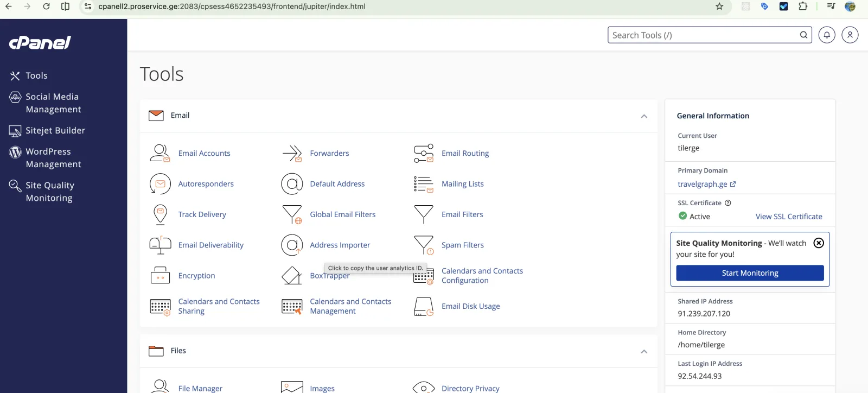The image size is (868, 393).
Task: Open the Email Disk Usage icon
Action: (424, 307)
